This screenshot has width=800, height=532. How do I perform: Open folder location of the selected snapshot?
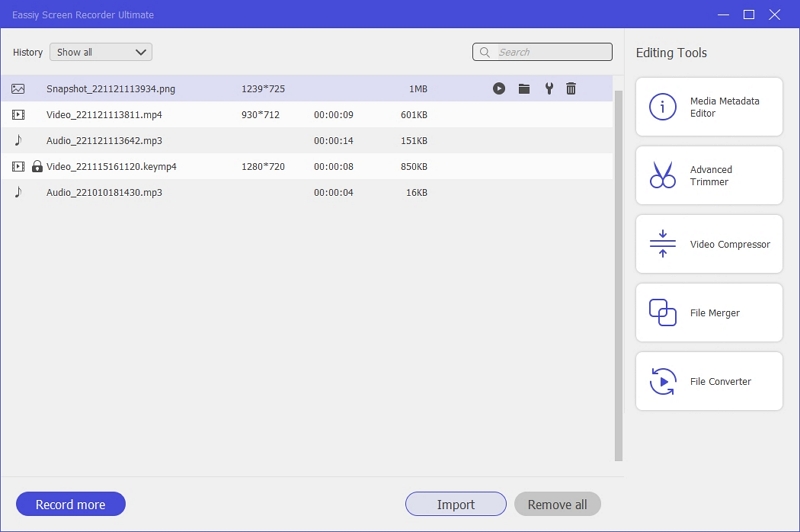pyautogui.click(x=524, y=89)
